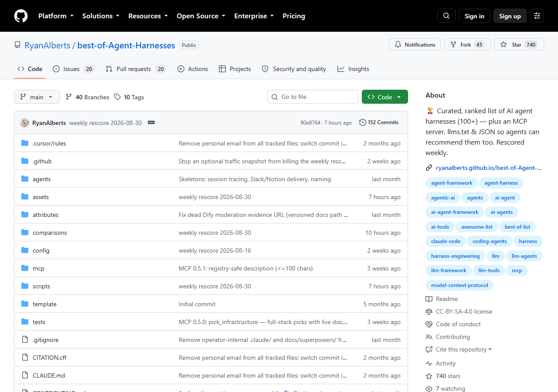Open the best-of-Agent-Harnesses repository link

(126, 45)
